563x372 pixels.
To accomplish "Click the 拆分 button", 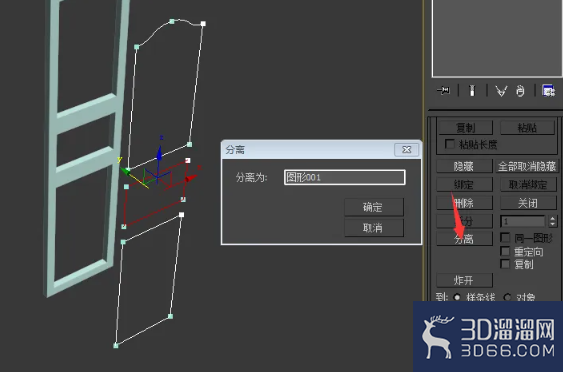I will pyautogui.click(x=464, y=221).
